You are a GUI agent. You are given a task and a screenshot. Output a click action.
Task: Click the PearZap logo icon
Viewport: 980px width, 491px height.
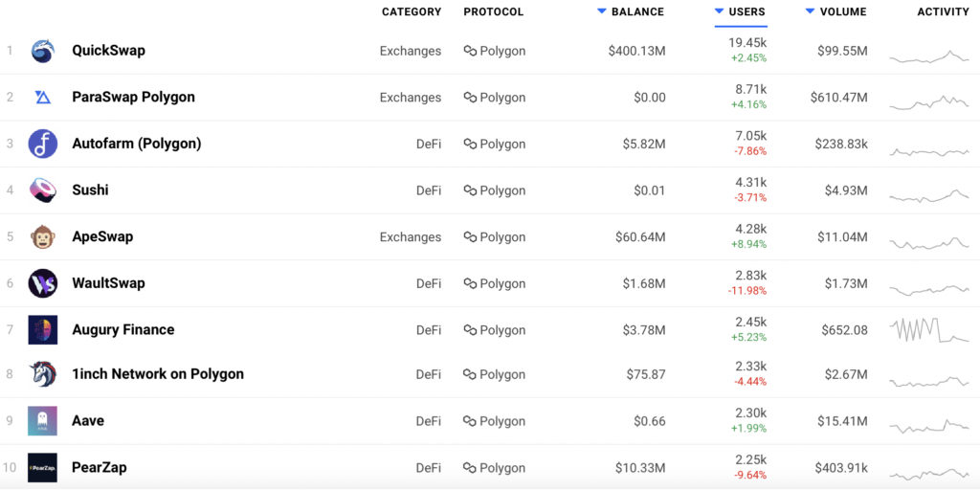click(42, 467)
